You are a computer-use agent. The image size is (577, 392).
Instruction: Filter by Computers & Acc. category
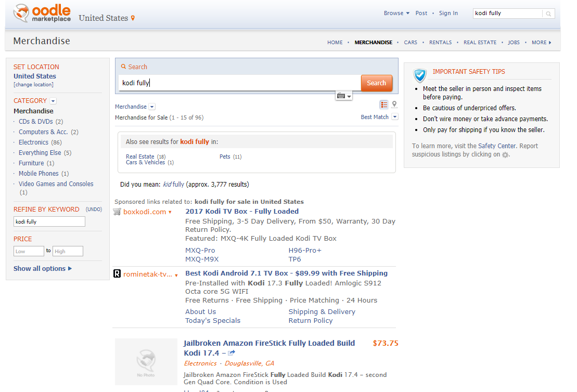tap(43, 132)
